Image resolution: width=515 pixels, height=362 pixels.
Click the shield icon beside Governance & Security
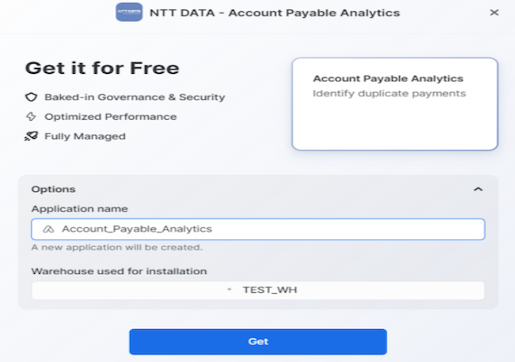pyautogui.click(x=31, y=97)
